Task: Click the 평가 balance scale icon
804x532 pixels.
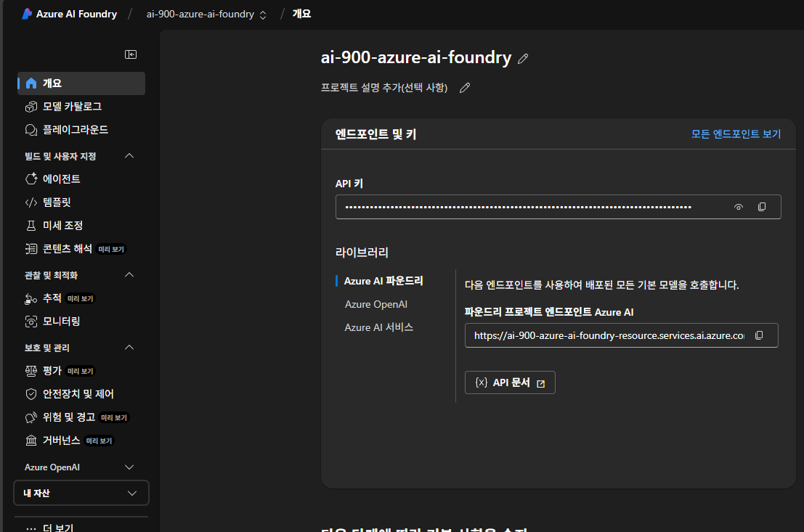Action: (31, 371)
